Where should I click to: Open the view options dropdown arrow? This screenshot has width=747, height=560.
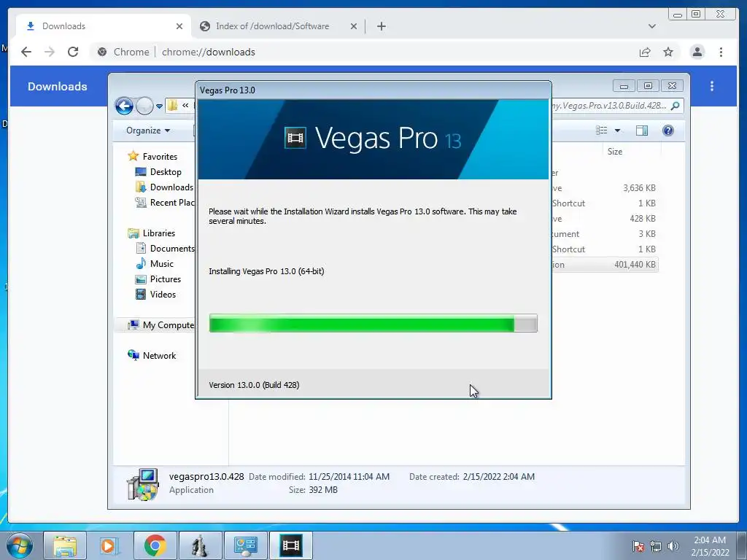click(617, 131)
